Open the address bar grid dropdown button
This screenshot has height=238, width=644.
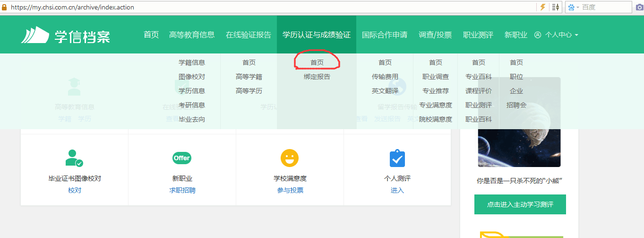556,7
